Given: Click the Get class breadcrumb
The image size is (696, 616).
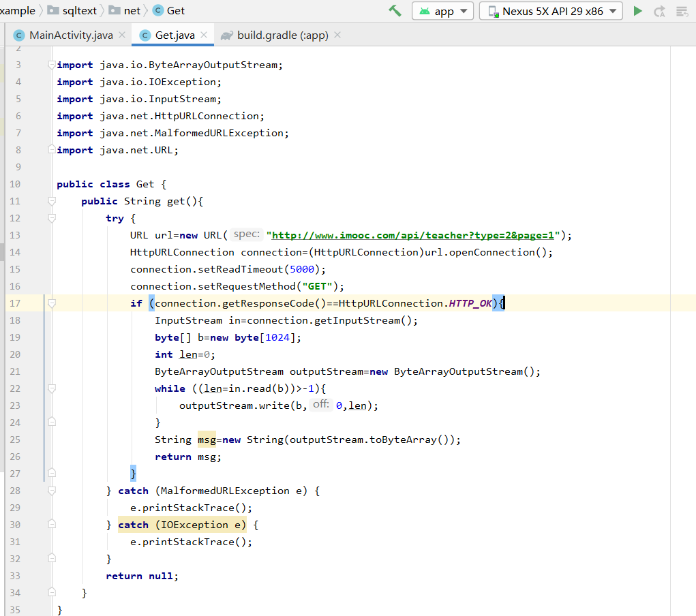Looking at the screenshot, I should pos(168,11).
